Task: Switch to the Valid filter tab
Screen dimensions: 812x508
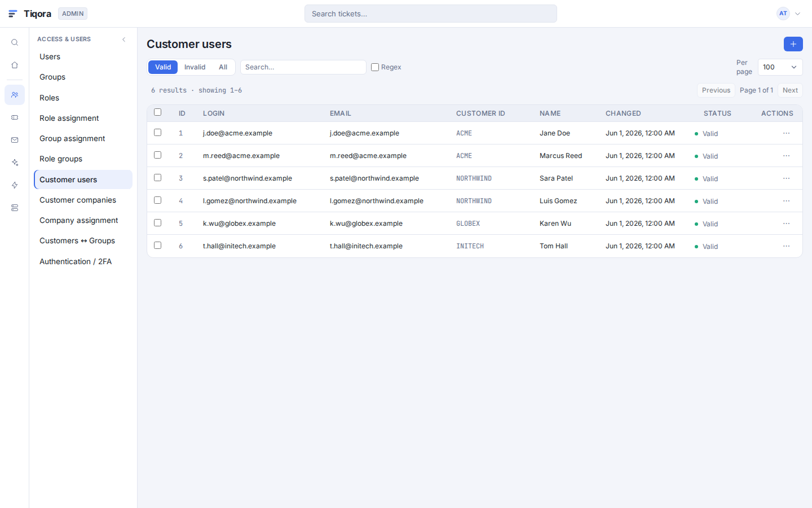Action: click(163, 67)
